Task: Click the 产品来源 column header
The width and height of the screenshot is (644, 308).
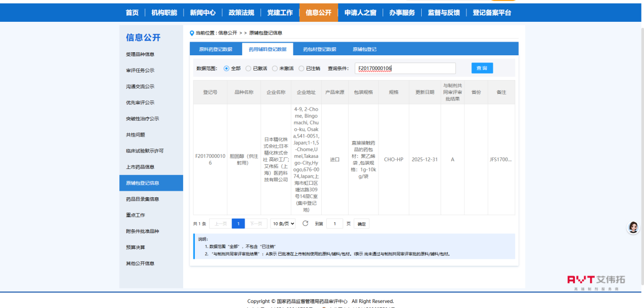Action: point(334,92)
